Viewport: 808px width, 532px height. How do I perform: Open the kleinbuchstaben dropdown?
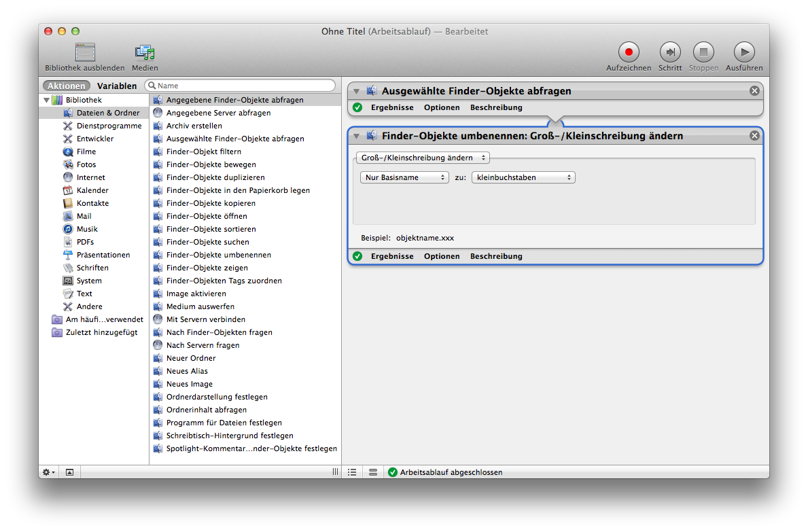point(523,177)
